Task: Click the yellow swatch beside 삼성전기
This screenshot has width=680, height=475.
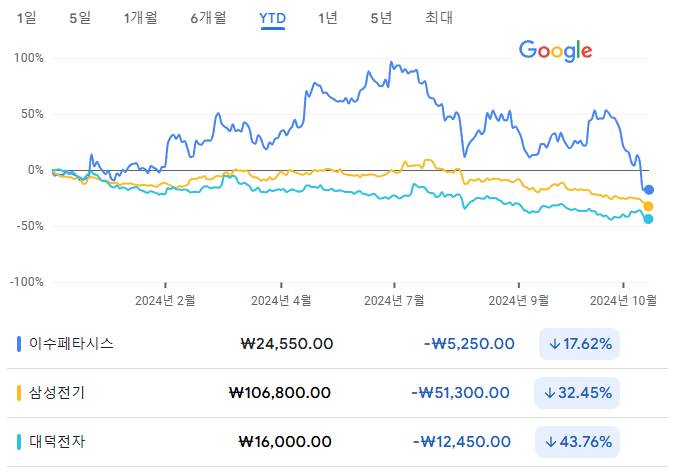Action: [19, 393]
